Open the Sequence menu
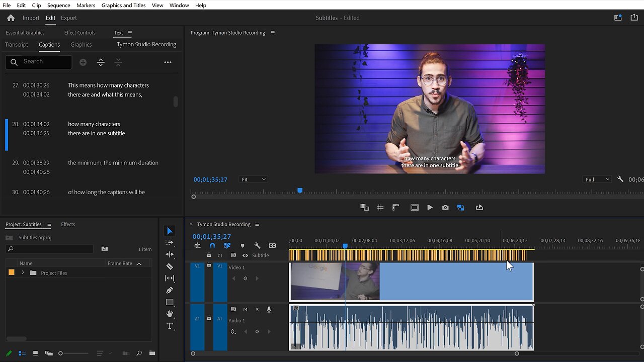Image resolution: width=644 pixels, height=362 pixels. pyautogui.click(x=59, y=5)
